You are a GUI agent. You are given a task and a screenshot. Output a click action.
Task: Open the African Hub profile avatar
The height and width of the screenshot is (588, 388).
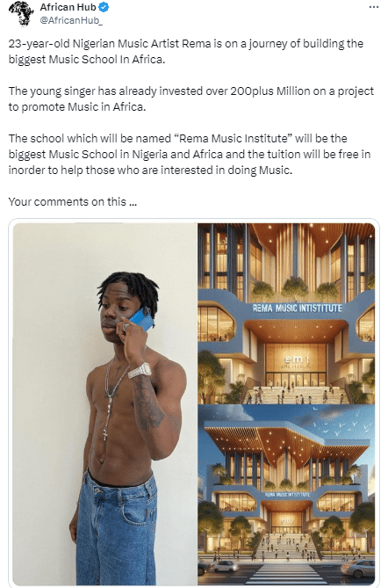click(22, 13)
